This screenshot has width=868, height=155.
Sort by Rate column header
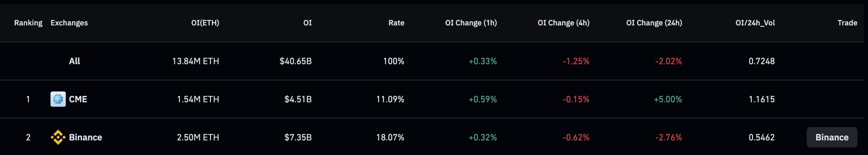pos(396,23)
